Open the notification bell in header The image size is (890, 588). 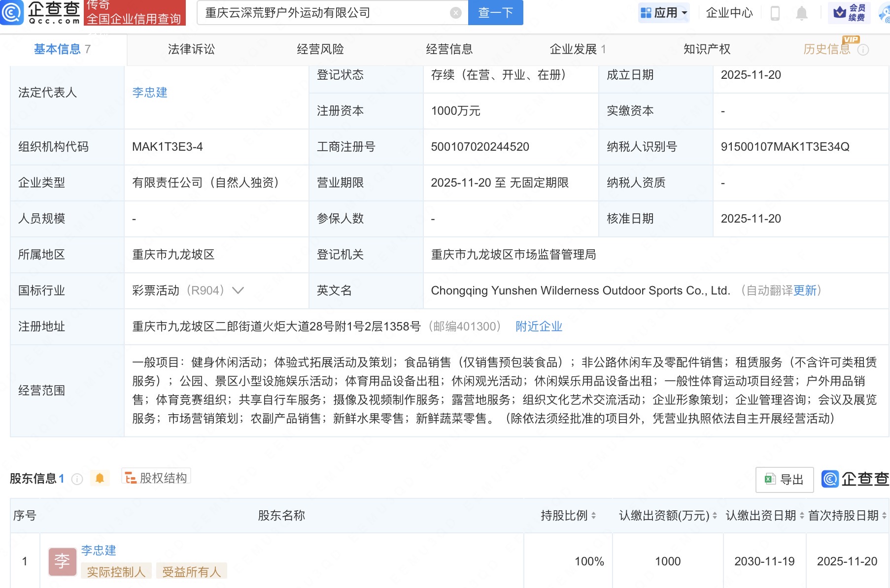coord(802,13)
